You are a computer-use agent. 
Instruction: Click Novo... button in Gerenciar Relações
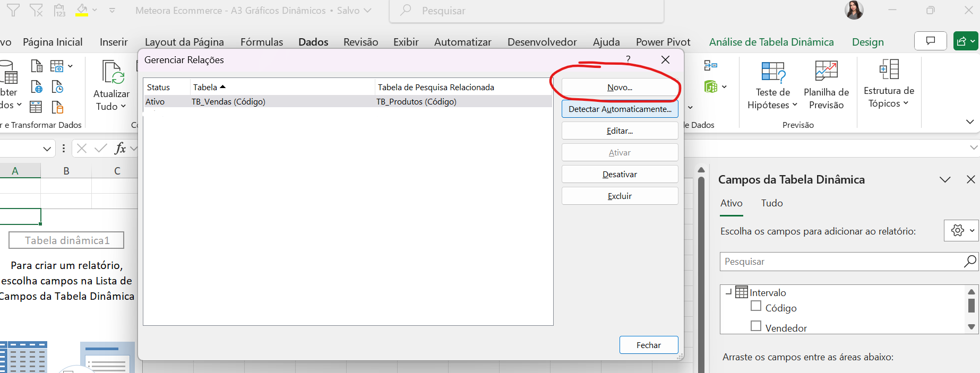pos(620,87)
